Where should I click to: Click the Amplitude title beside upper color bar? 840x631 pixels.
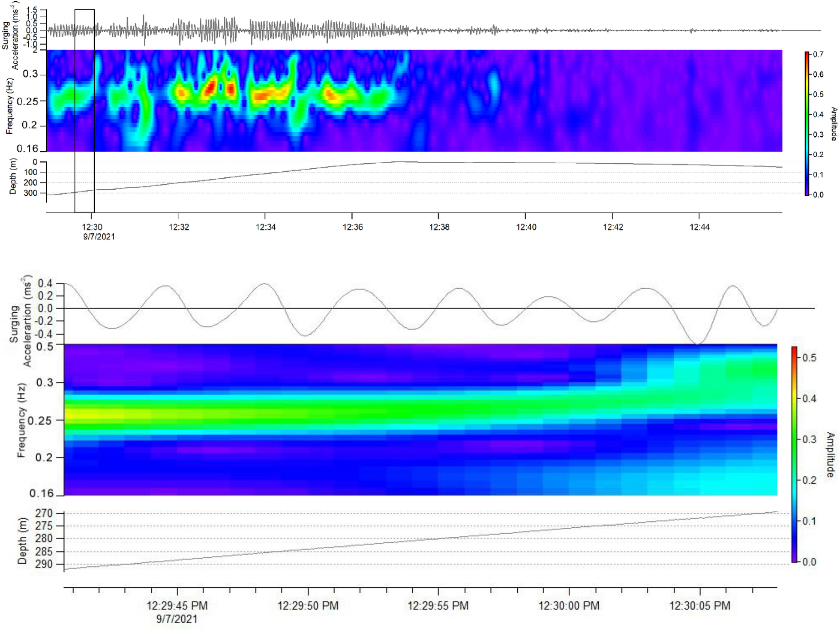click(x=834, y=124)
